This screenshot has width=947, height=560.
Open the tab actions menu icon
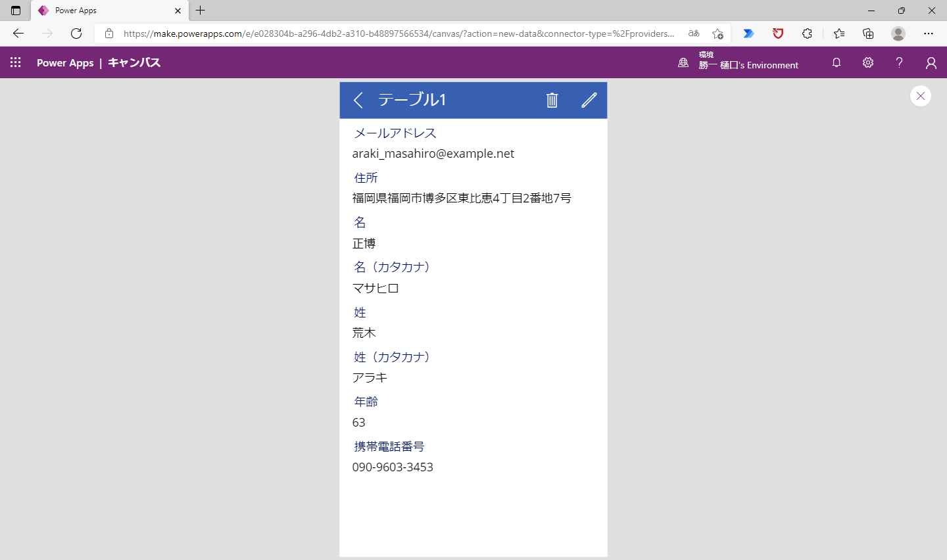[16, 11]
